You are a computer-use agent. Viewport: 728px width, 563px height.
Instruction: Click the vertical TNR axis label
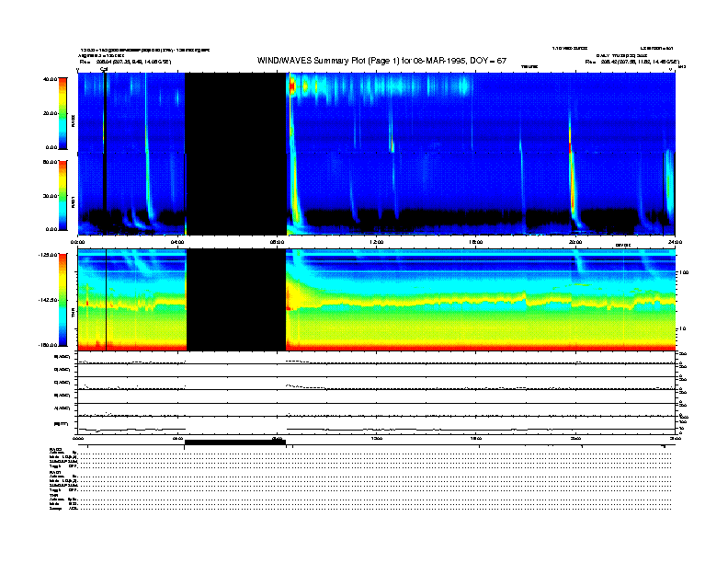tap(74, 314)
